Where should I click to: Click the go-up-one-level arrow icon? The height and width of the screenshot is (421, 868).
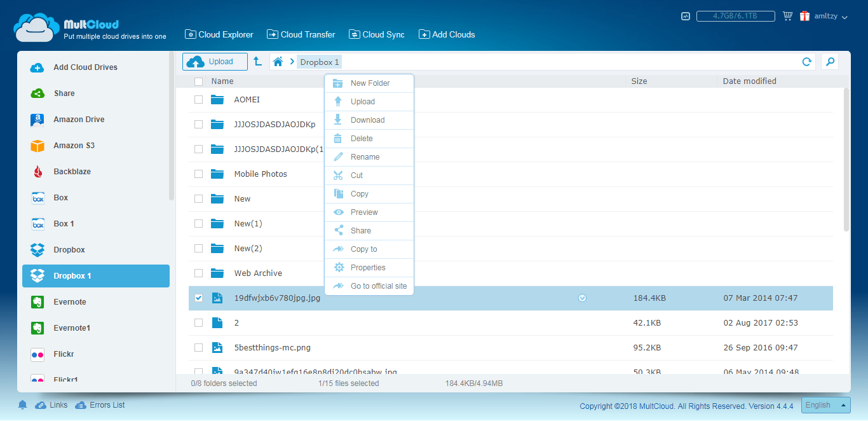coord(257,61)
